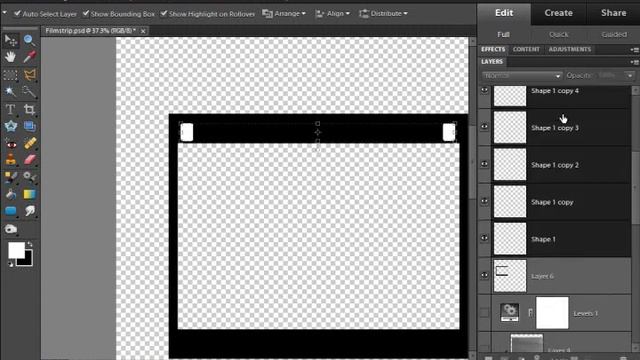
Task: Hide the Shape 1 copy 2 layer
Action: click(x=484, y=164)
